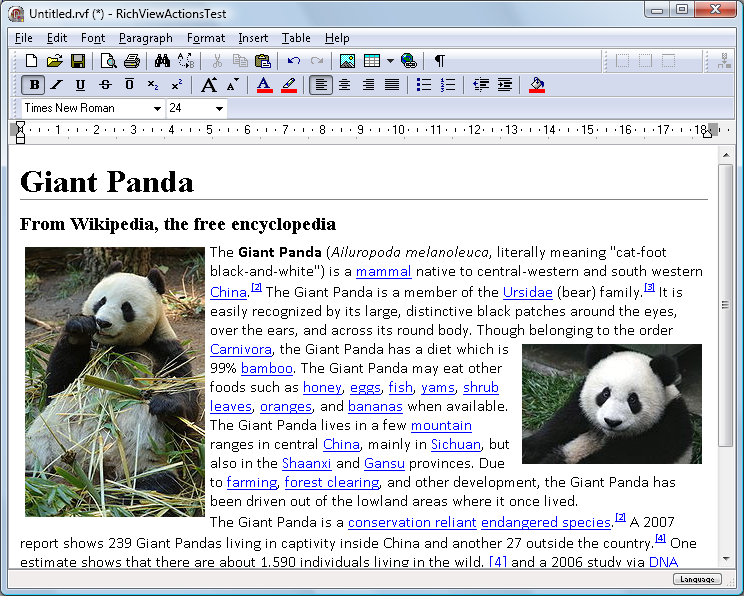Screen dimensions: 744x596
Task: Click the Insert hyperlink globe icon
Action: tap(408, 61)
